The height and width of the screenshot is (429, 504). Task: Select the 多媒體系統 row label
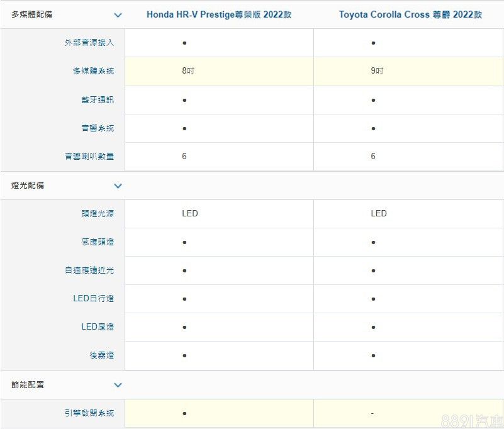pyautogui.click(x=93, y=71)
